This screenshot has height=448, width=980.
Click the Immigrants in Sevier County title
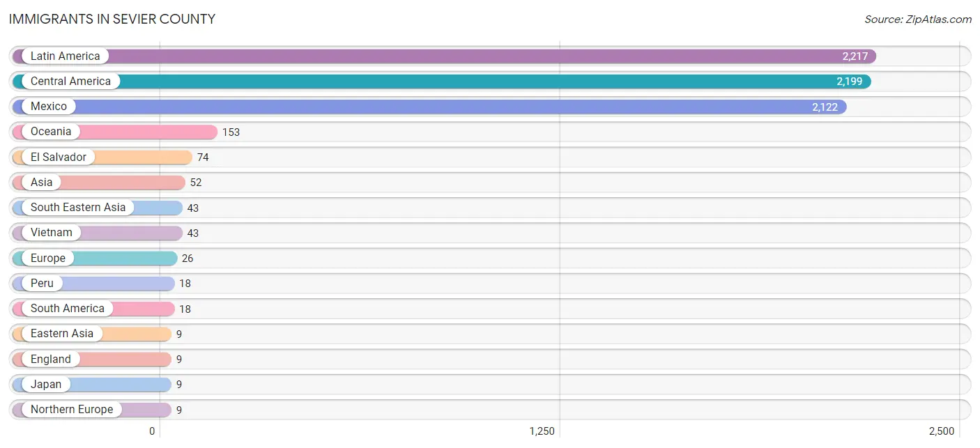click(112, 20)
